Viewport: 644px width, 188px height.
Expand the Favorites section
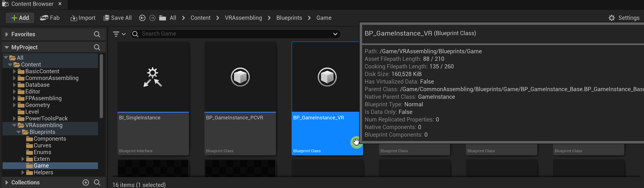[7, 34]
